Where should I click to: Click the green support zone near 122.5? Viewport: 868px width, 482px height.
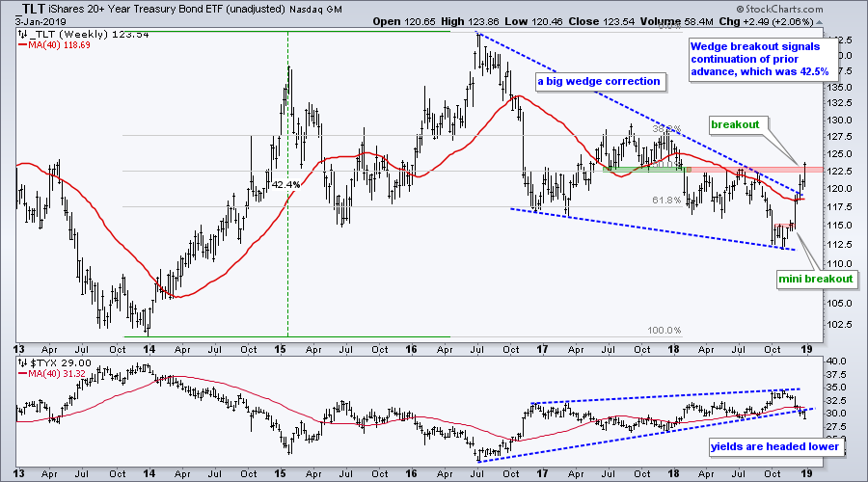pyautogui.click(x=646, y=170)
